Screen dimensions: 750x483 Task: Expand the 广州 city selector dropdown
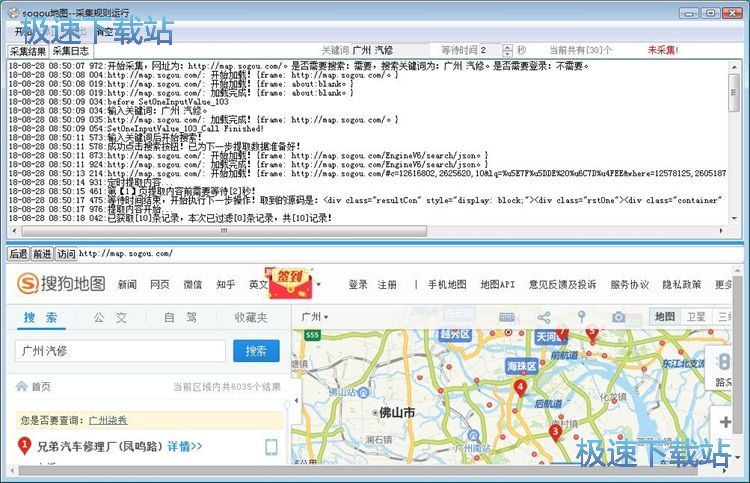coord(315,317)
